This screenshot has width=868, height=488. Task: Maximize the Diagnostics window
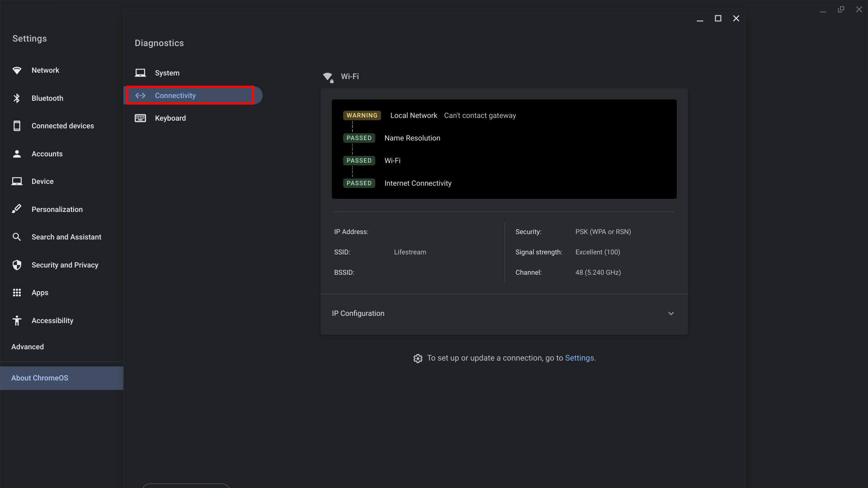(717, 19)
